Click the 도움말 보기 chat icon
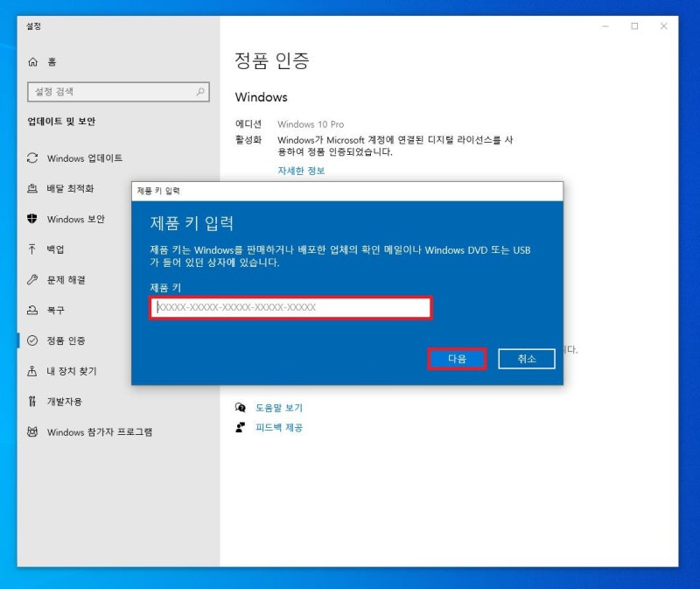The height and width of the screenshot is (589, 700). 240,407
